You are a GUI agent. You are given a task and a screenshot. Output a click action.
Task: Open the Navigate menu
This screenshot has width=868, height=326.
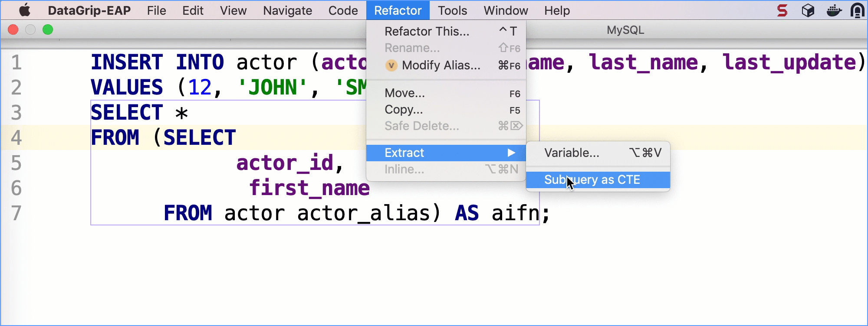coord(287,10)
